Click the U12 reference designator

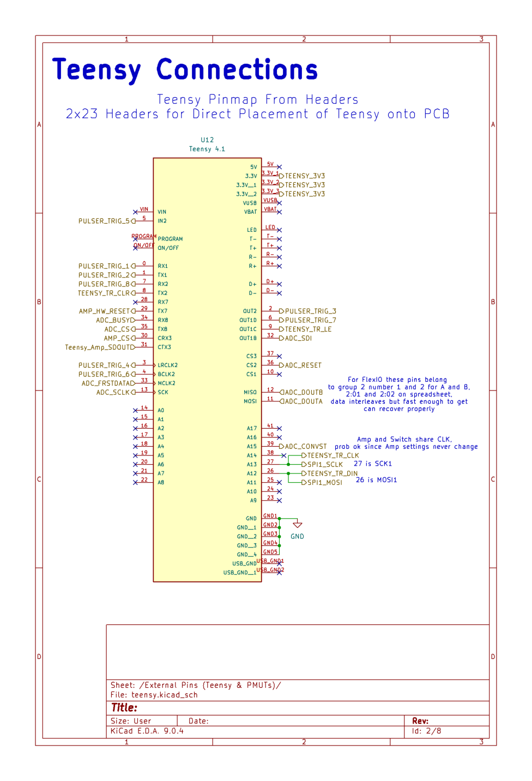point(207,140)
